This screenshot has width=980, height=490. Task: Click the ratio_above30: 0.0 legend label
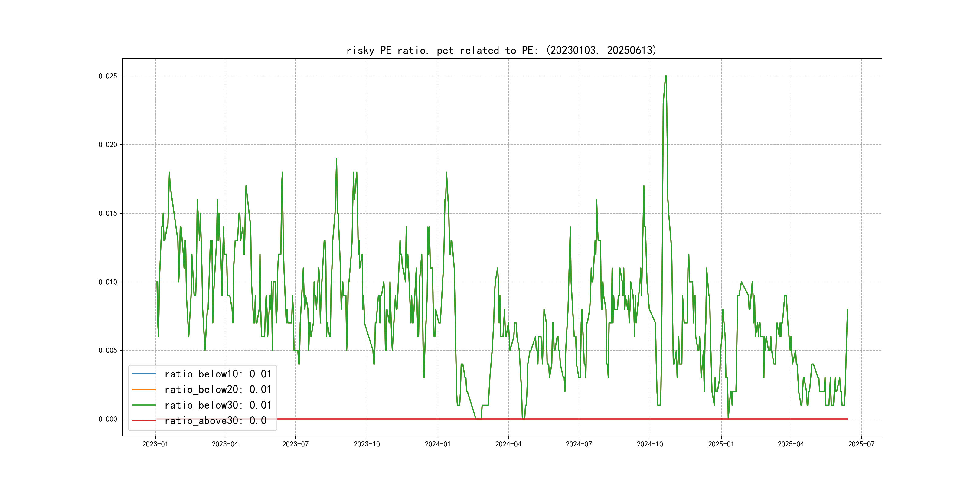tap(215, 420)
